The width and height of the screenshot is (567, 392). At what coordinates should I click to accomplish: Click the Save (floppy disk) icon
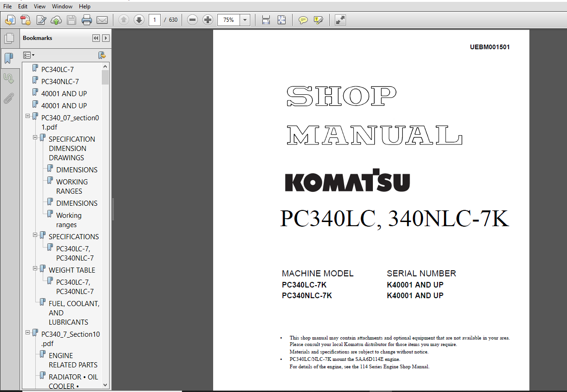pos(71,20)
